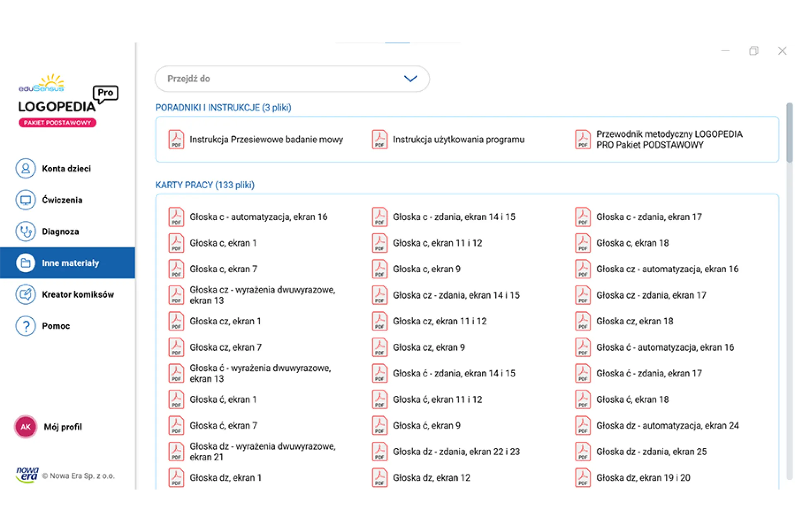Open Głoska ć - automatyzacja, ekran 16
Image resolution: width=795 pixels, height=532 pixels.
coord(665,347)
